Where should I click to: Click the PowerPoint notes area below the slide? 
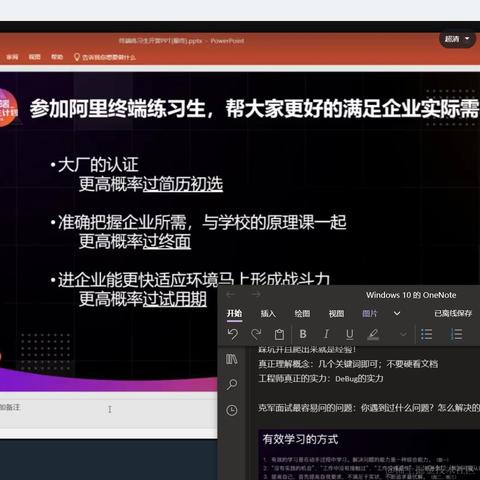pos(108,409)
